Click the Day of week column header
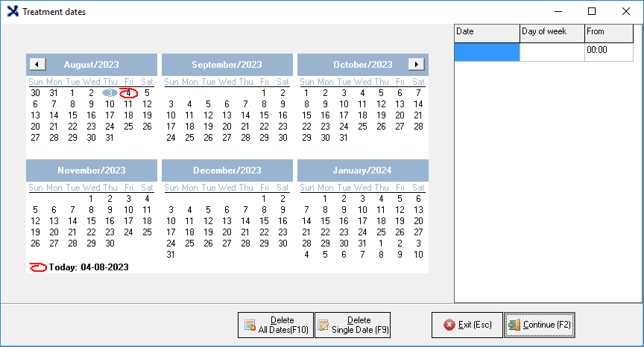Viewport: 644px width, 347px height. point(552,32)
